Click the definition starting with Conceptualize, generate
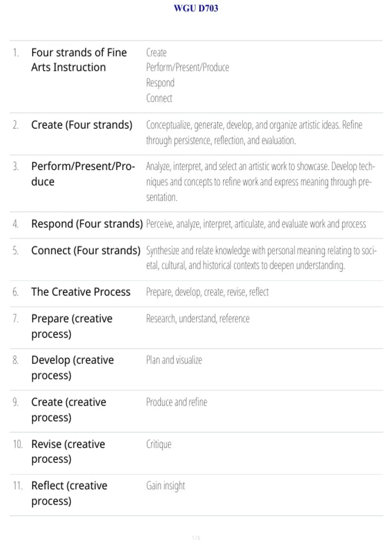392x556 pixels. (254, 132)
